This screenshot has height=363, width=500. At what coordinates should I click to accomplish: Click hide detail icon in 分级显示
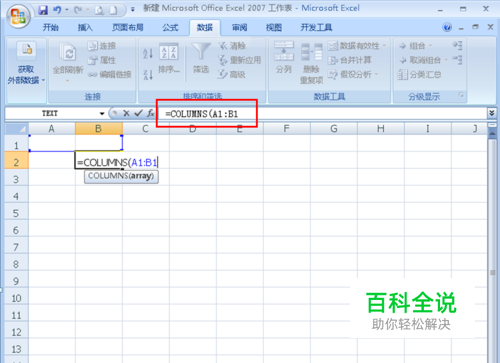point(457,60)
